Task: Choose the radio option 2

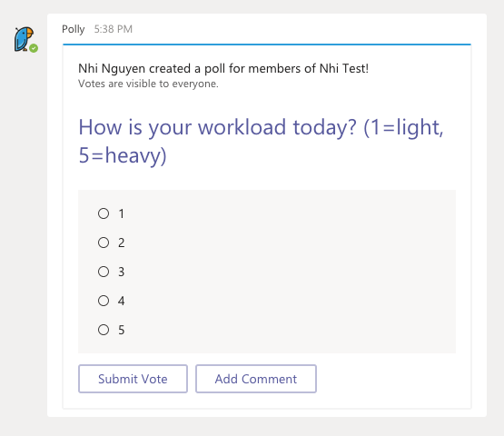Action: tap(104, 243)
